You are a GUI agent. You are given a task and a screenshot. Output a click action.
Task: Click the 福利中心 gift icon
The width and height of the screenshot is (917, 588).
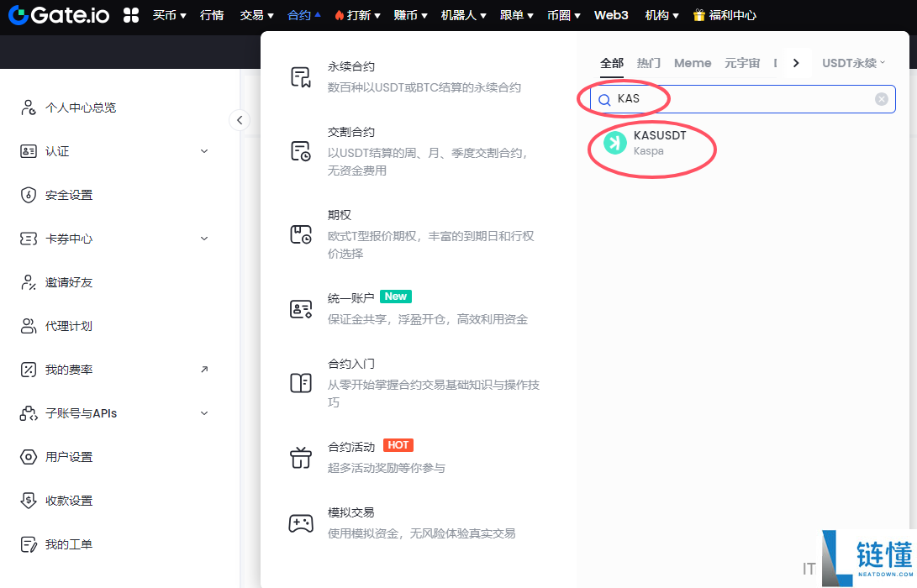[698, 15]
